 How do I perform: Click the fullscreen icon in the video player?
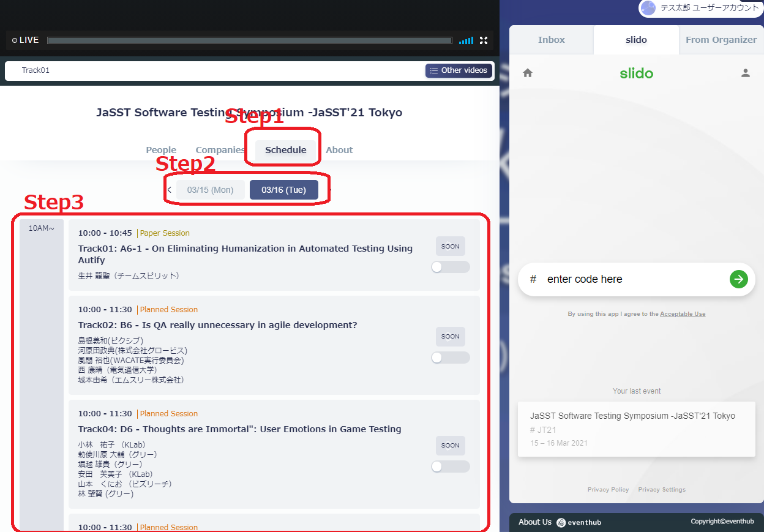click(x=484, y=40)
